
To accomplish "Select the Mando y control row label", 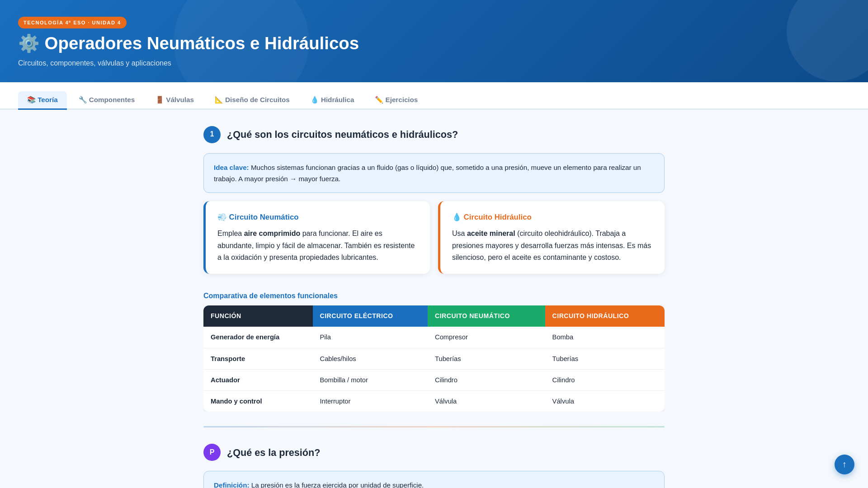I will (x=236, y=401).
